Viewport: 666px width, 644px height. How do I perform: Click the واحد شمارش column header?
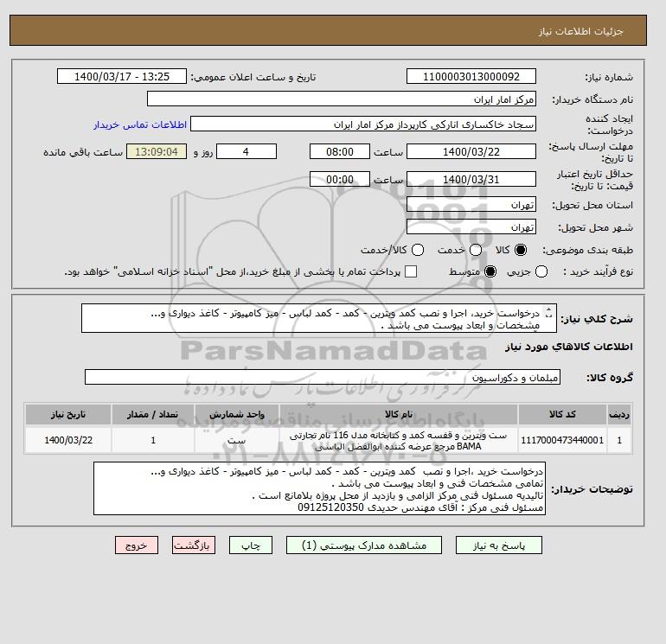(237, 414)
